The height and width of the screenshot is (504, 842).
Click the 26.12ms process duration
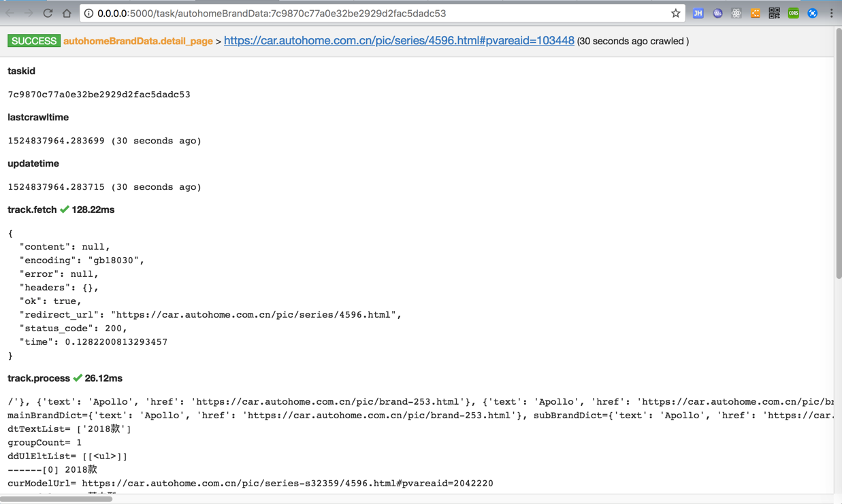tap(103, 378)
